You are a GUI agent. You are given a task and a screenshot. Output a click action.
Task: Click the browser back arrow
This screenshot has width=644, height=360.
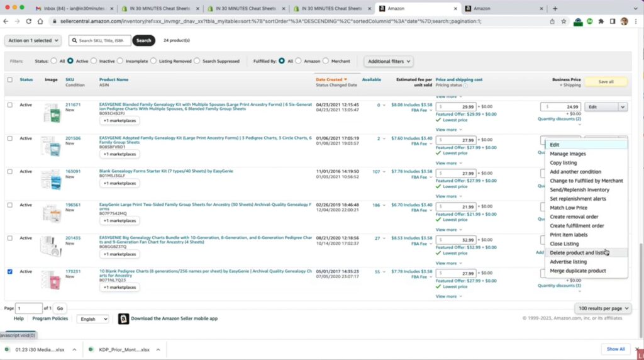6,21
